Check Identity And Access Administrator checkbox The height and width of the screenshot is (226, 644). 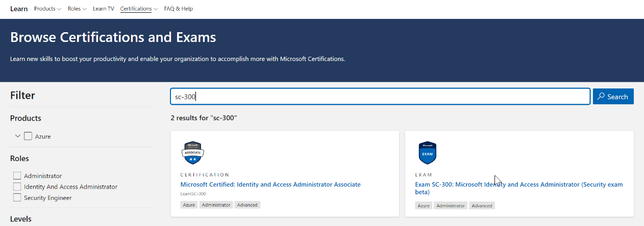pos(17,187)
